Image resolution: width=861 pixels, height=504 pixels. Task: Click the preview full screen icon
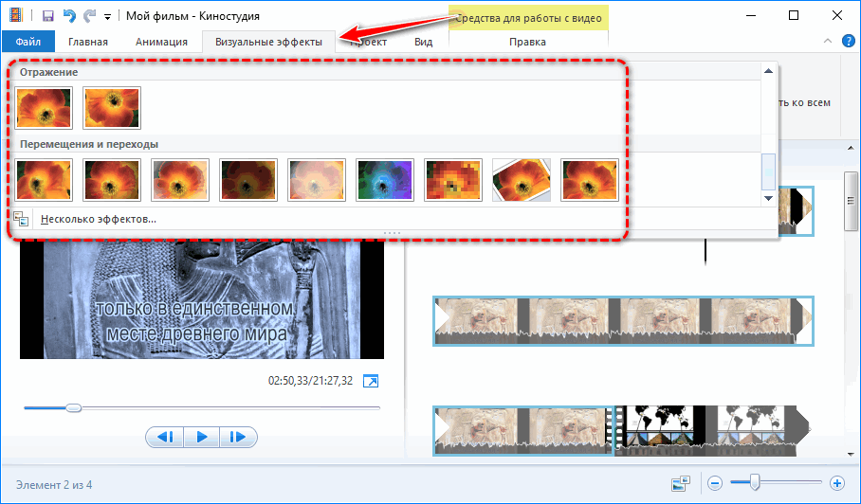tap(371, 381)
